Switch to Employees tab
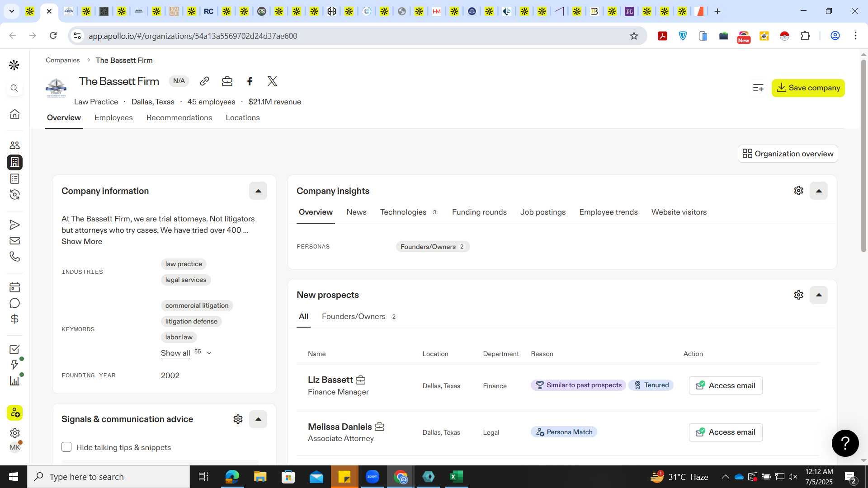 [113, 117]
